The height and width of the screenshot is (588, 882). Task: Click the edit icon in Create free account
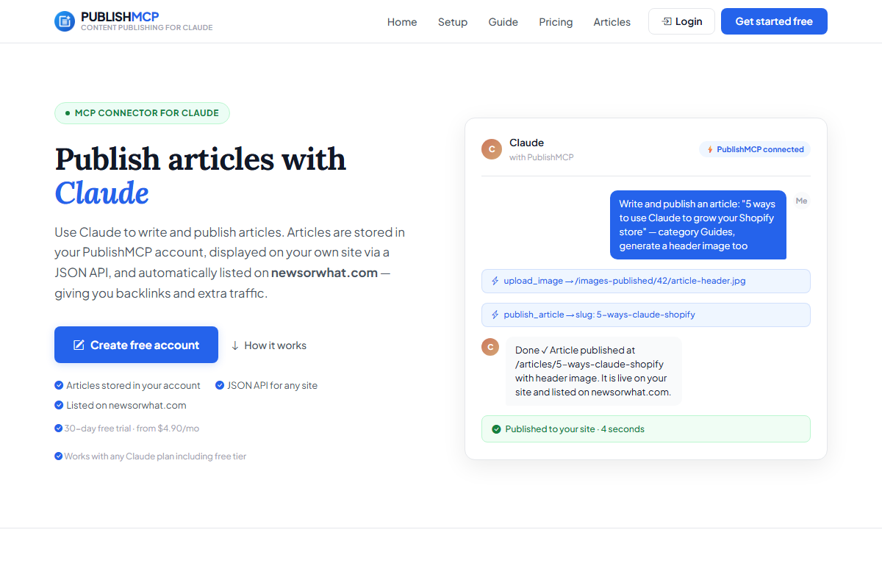click(79, 345)
